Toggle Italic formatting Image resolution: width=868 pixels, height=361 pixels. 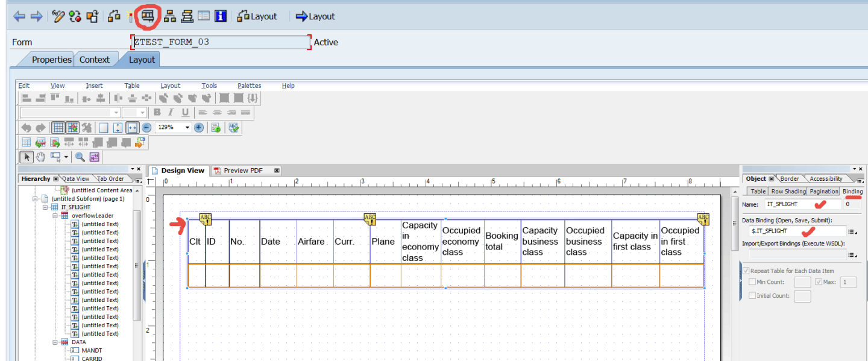click(171, 113)
